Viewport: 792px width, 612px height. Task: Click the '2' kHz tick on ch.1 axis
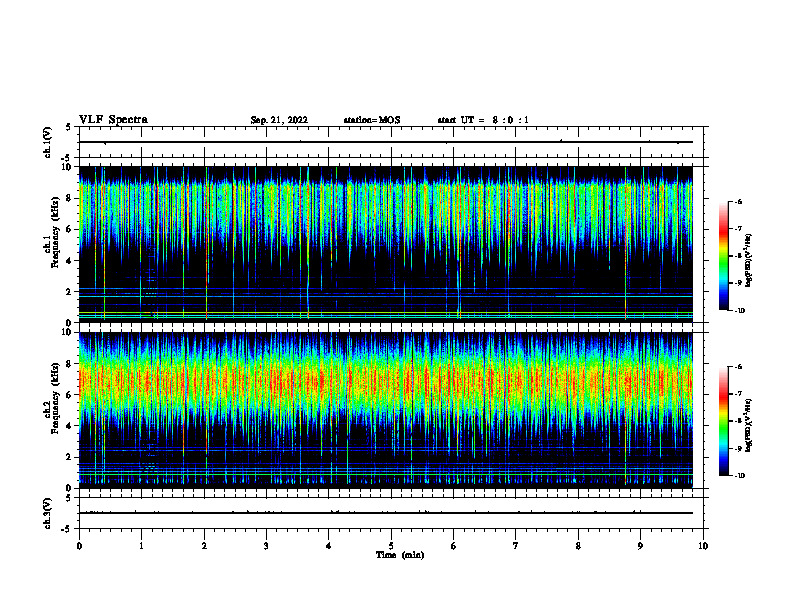[70, 291]
